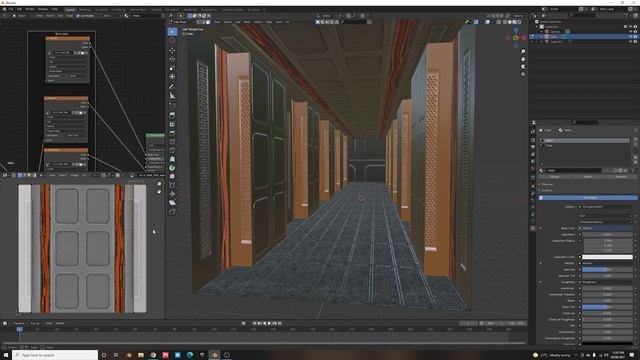Click the viewport zoom magnifier icon

[x=523, y=52]
